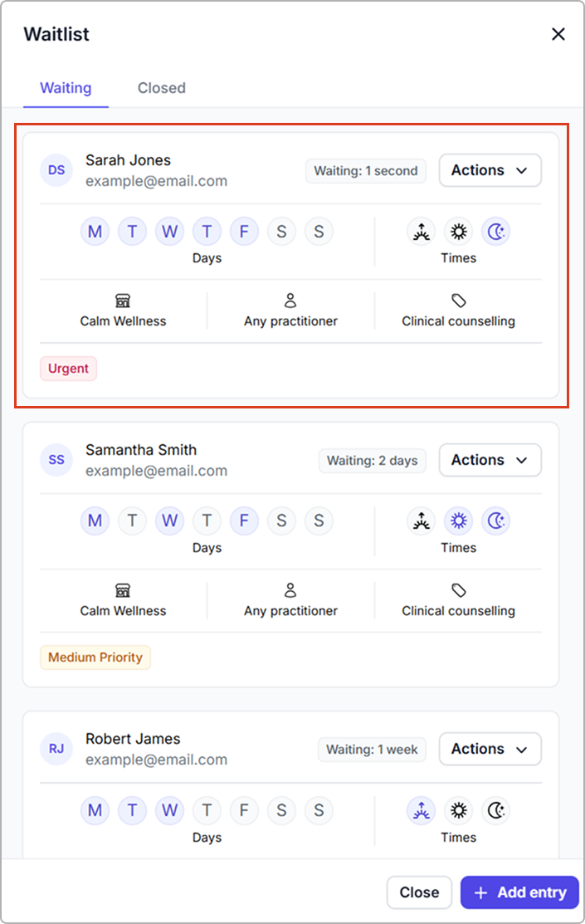Click the afternoon sun icon for Sarah Jones
Image resolution: width=585 pixels, height=924 pixels.
459,232
